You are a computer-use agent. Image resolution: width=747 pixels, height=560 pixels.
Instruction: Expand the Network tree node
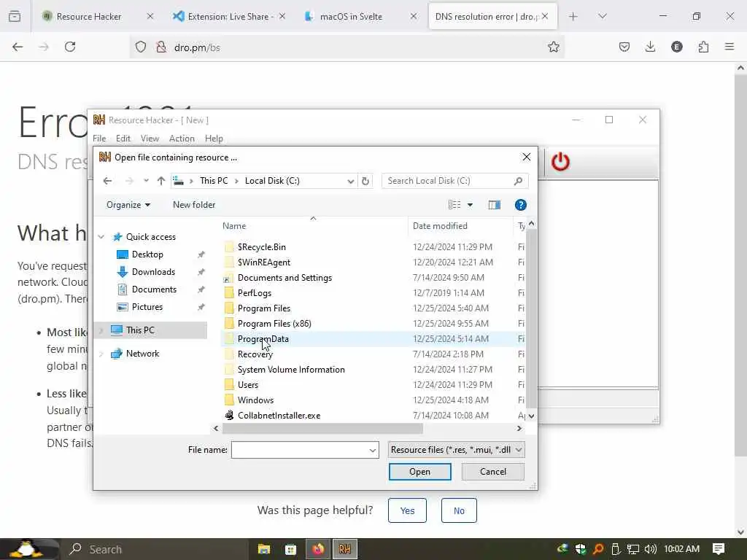101,354
